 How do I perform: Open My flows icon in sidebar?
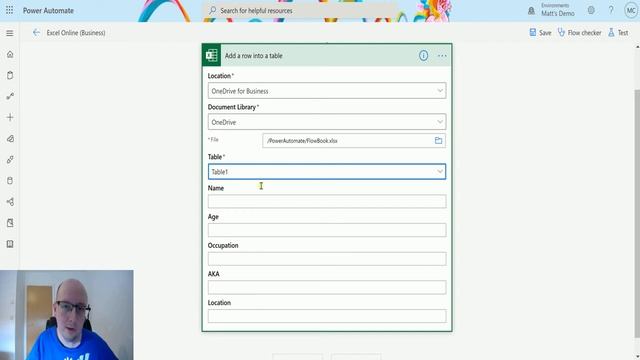pos(10,96)
